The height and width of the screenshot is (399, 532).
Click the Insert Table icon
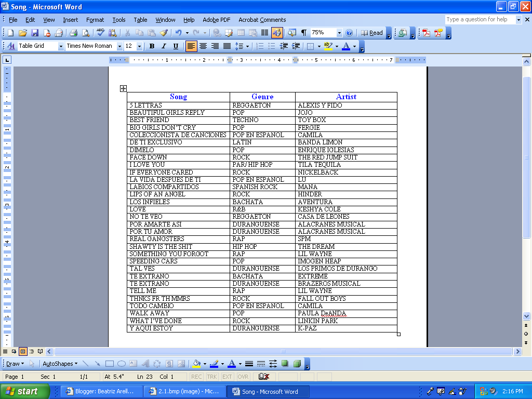pyautogui.click(x=241, y=33)
